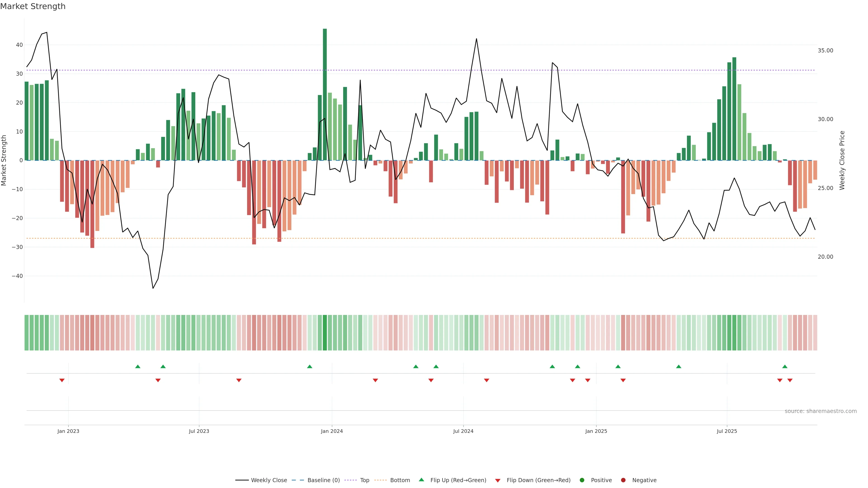Click the Jul 2024 x-axis label

[x=463, y=431]
